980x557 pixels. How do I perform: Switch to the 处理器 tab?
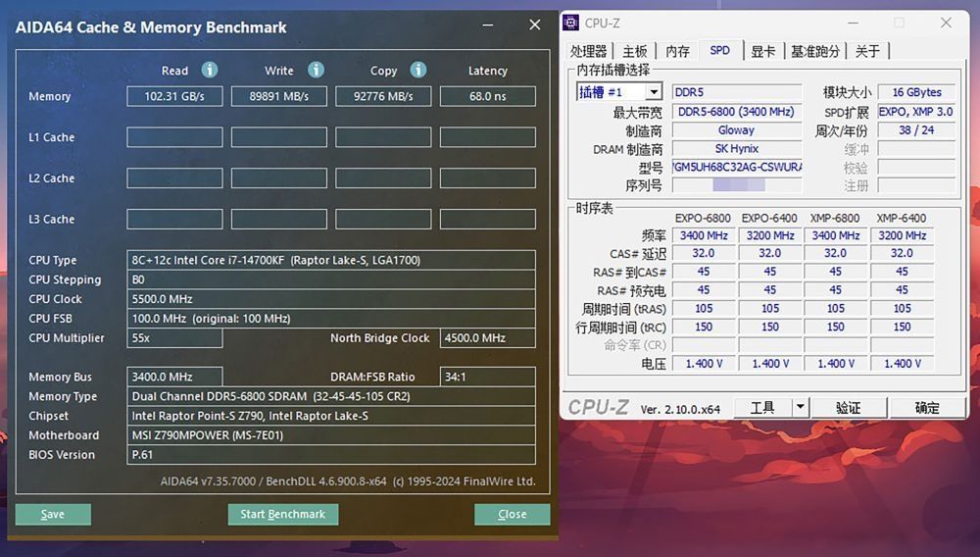[589, 51]
